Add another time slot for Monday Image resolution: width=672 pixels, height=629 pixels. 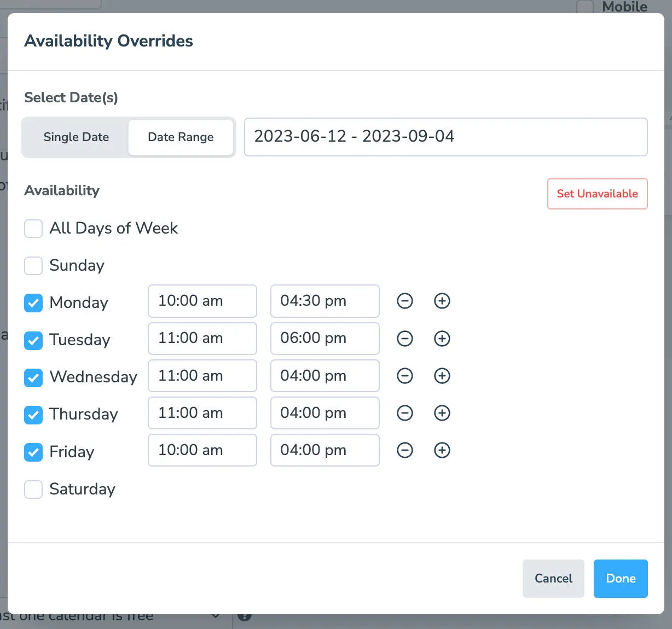[x=442, y=301]
